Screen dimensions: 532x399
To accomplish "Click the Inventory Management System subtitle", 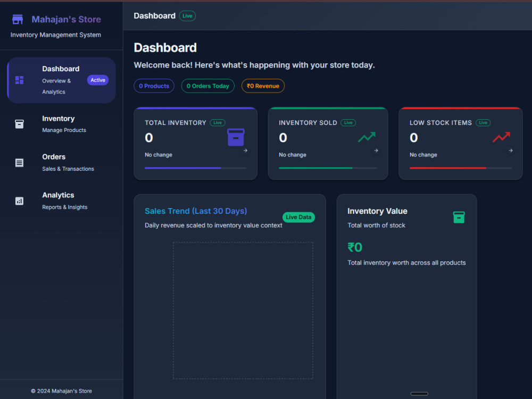I will (56, 35).
